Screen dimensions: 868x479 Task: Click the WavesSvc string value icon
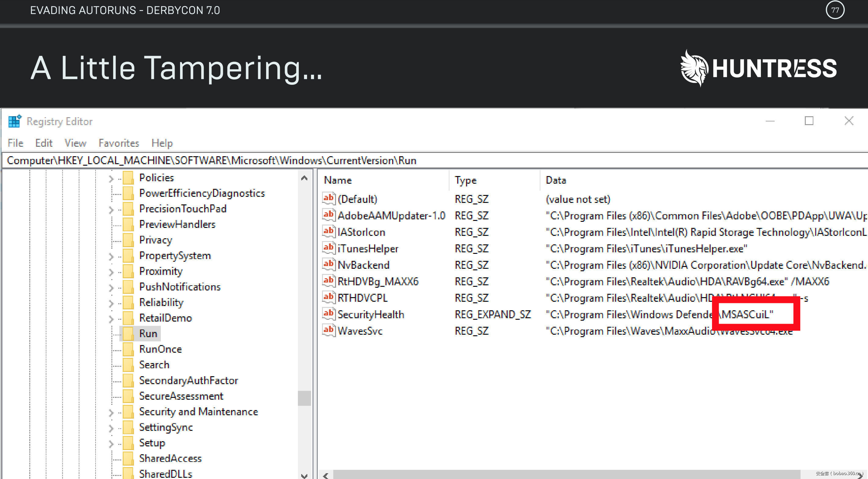(x=328, y=330)
